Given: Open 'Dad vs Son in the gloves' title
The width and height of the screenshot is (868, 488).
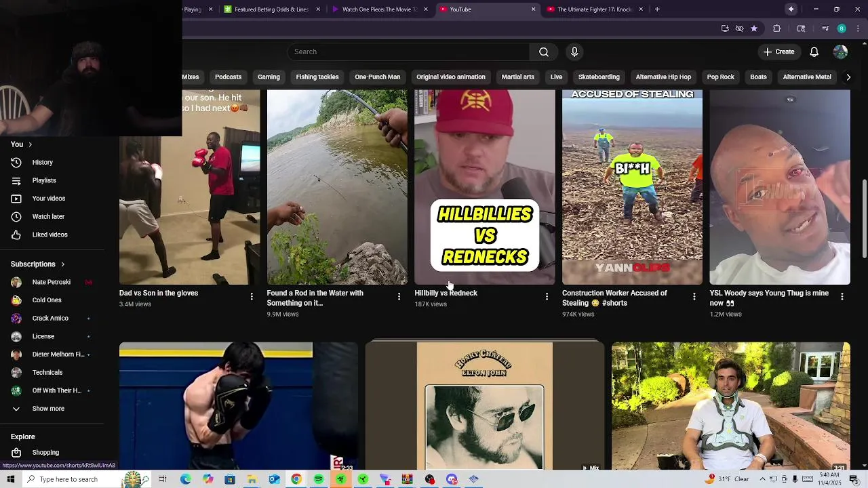Looking at the screenshot, I should (x=159, y=293).
